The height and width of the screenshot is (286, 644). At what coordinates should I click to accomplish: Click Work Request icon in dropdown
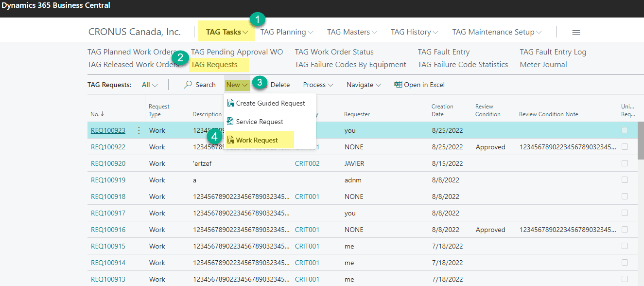pyautogui.click(x=231, y=140)
